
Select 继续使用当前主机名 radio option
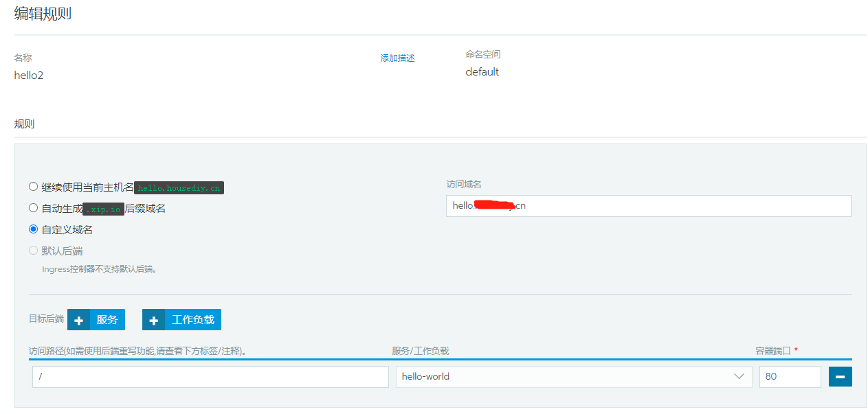coord(34,187)
